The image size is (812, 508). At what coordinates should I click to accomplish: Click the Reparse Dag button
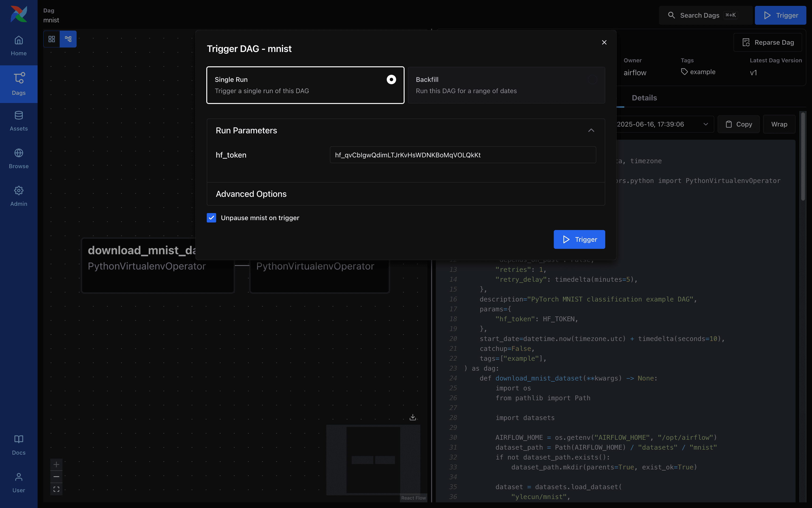click(768, 42)
